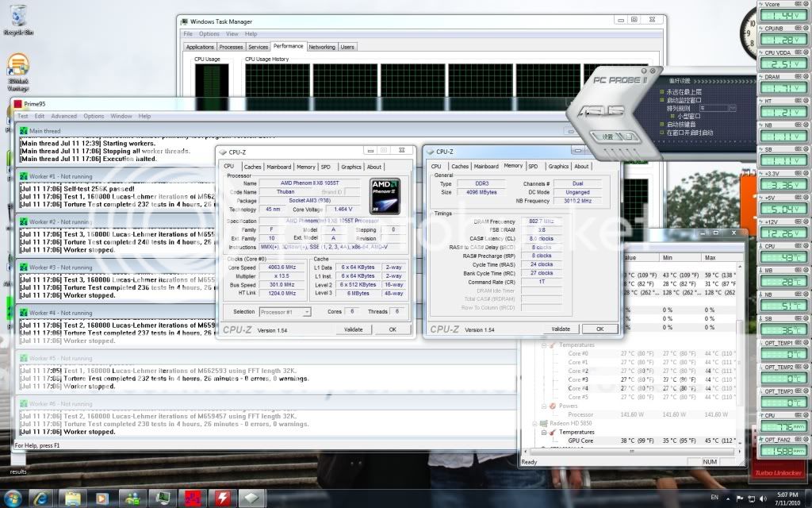Enable the always-on-top option in PC Probe II

(x=661, y=91)
